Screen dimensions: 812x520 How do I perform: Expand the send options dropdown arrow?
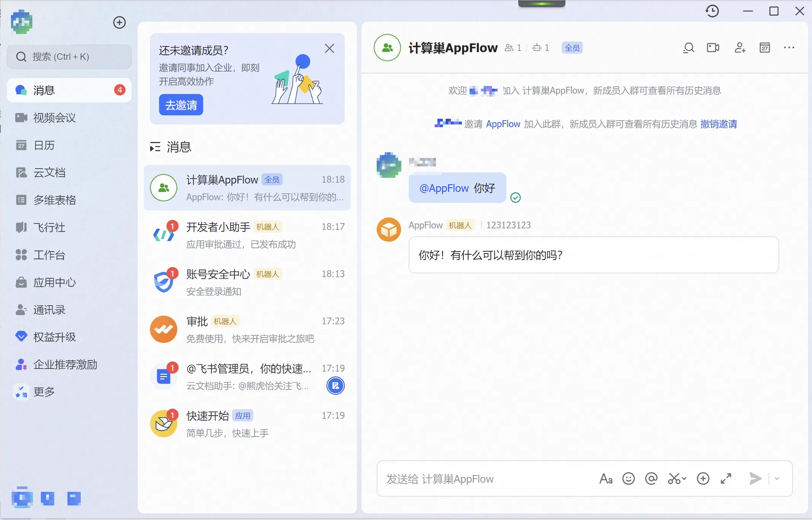[777, 479]
